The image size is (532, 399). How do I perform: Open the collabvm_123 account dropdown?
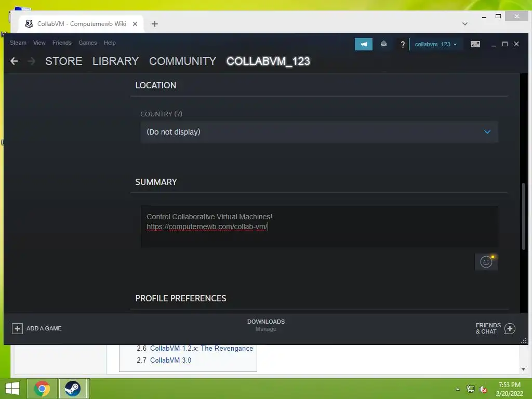pos(436,44)
